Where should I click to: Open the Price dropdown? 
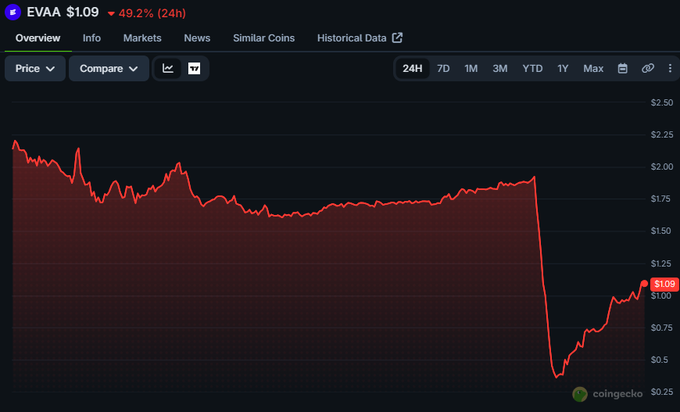pyautogui.click(x=35, y=69)
